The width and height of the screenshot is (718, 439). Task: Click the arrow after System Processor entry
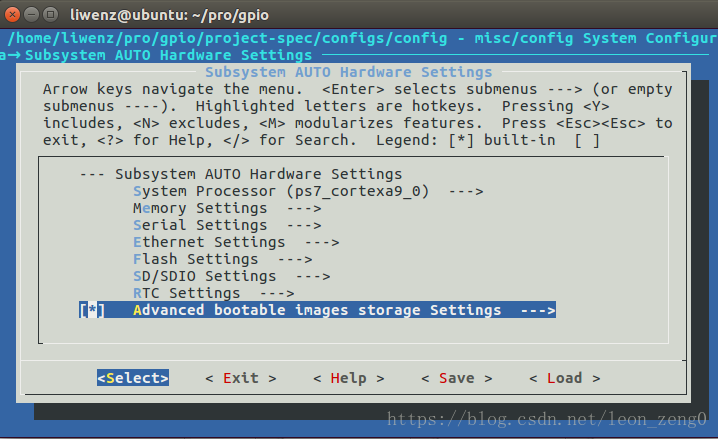point(466,191)
